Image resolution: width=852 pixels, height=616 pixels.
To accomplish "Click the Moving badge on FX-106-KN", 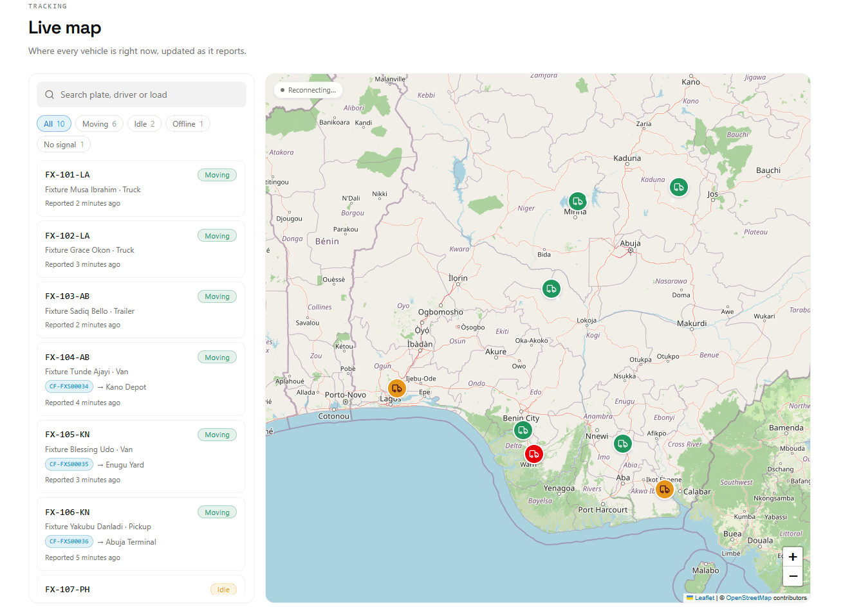I will click(217, 512).
